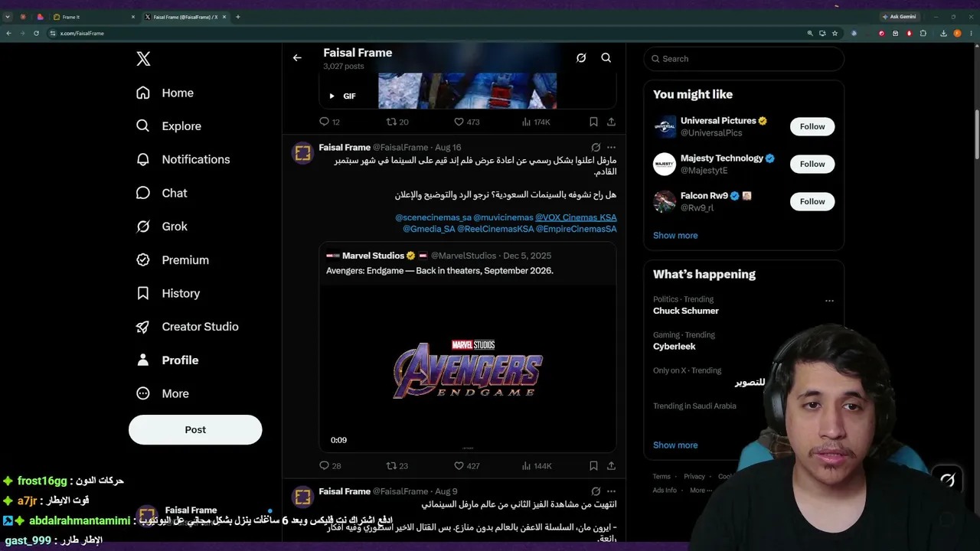
Task: Open the @ReelCinemasKSA mention
Action: pos(495,229)
